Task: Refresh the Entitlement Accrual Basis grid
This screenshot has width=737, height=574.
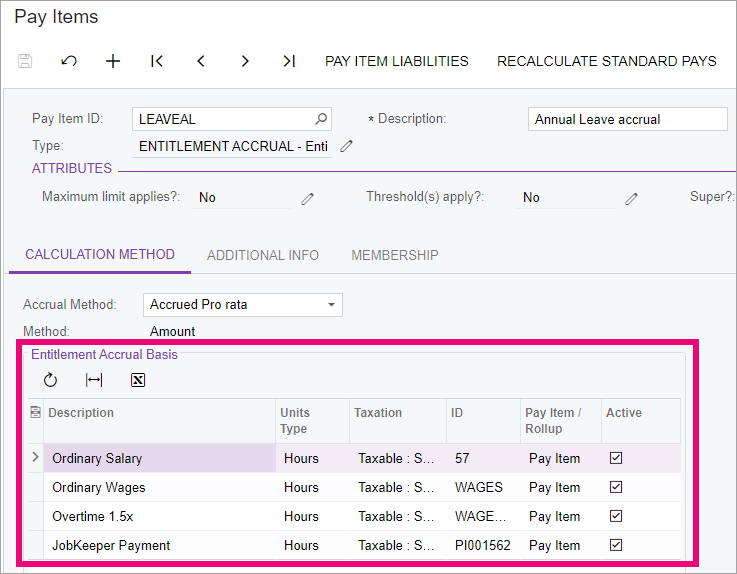Action: click(51, 380)
